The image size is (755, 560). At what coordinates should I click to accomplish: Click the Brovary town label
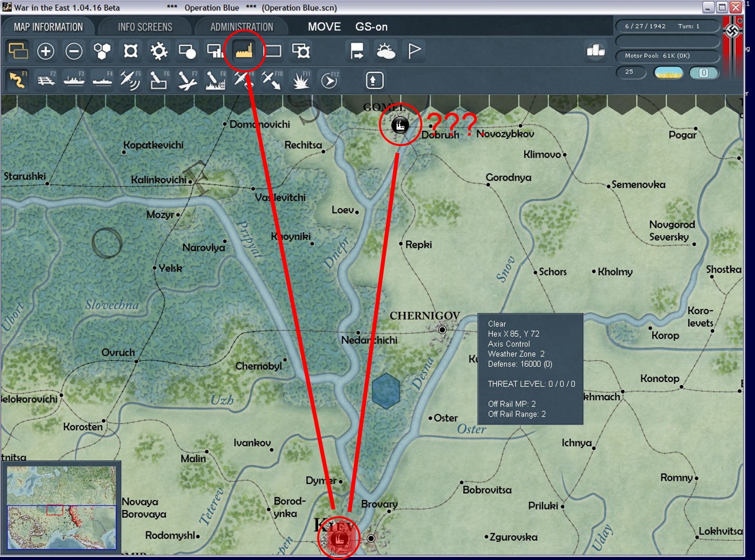[379, 504]
